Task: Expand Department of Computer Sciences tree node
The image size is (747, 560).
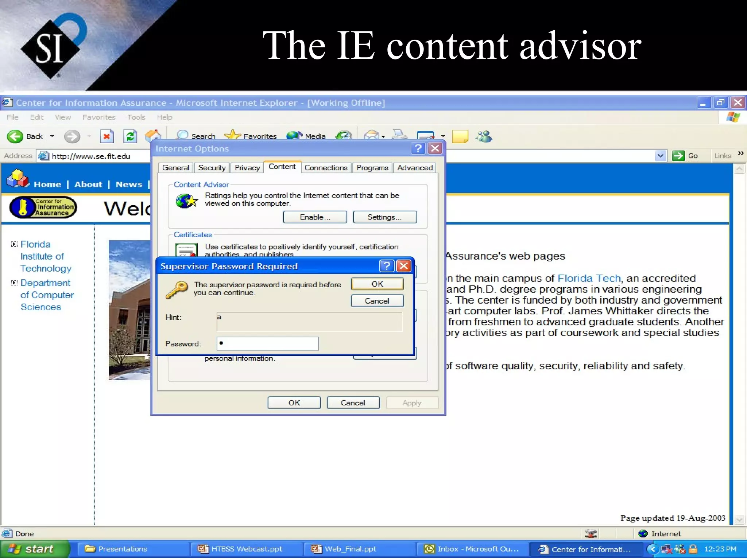Action: coord(14,283)
